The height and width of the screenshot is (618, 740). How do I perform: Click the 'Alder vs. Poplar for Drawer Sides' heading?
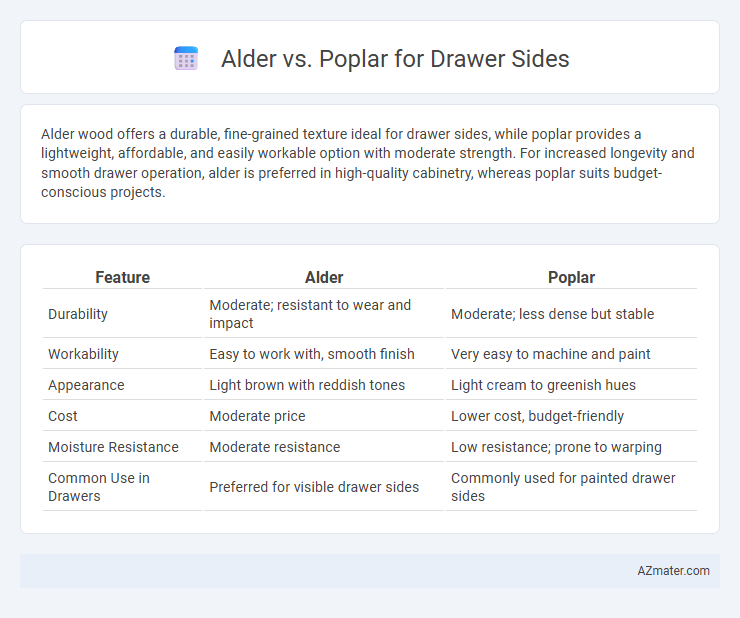(395, 59)
